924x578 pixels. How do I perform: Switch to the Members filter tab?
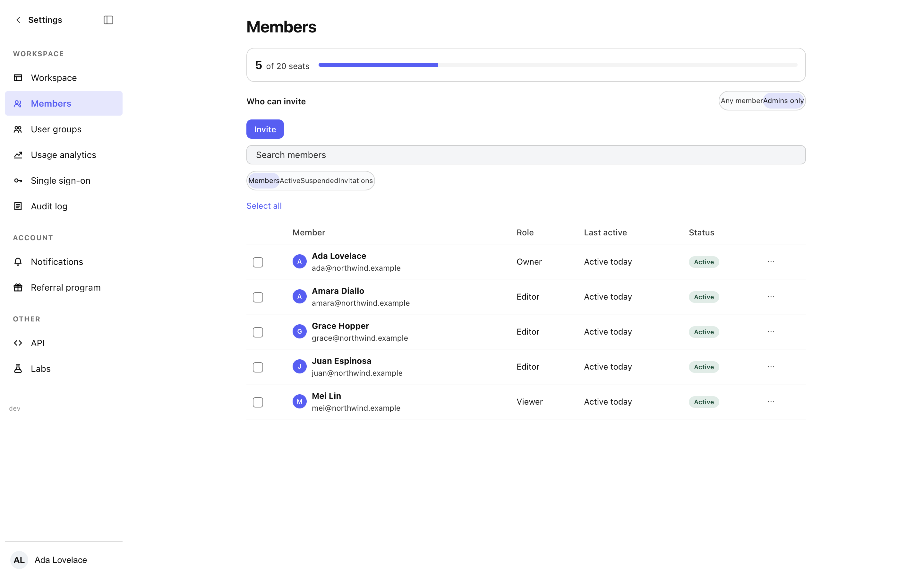pos(264,180)
